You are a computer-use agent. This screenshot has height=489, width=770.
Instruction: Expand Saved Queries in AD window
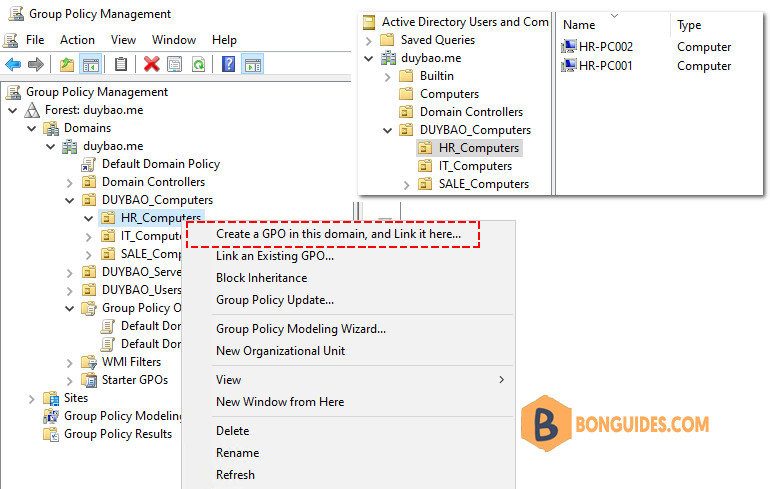click(369, 40)
